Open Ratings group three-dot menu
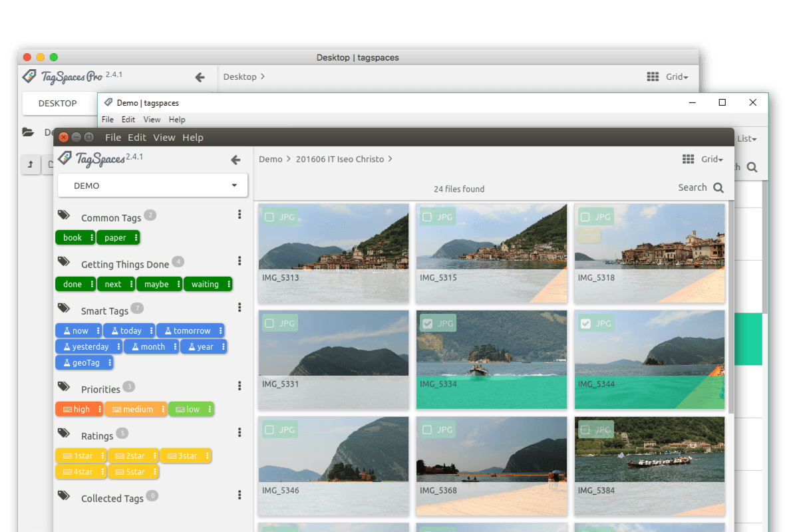The image size is (785, 532). click(x=239, y=433)
